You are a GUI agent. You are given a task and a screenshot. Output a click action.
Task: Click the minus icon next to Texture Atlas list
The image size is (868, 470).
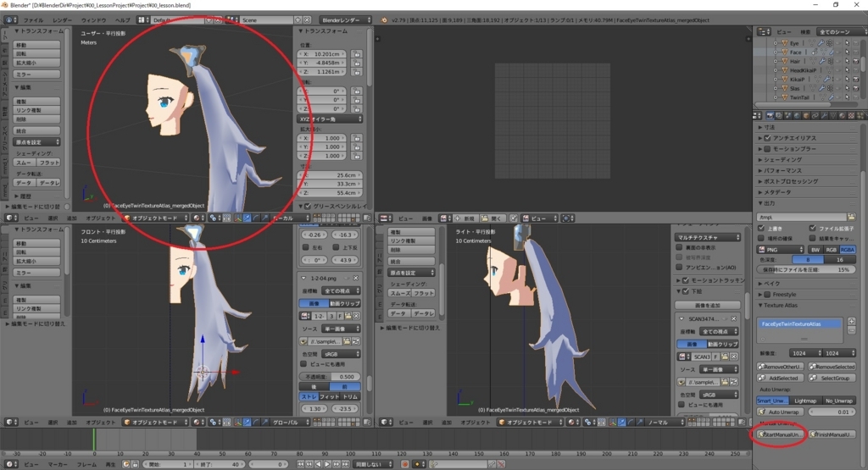[x=851, y=330]
